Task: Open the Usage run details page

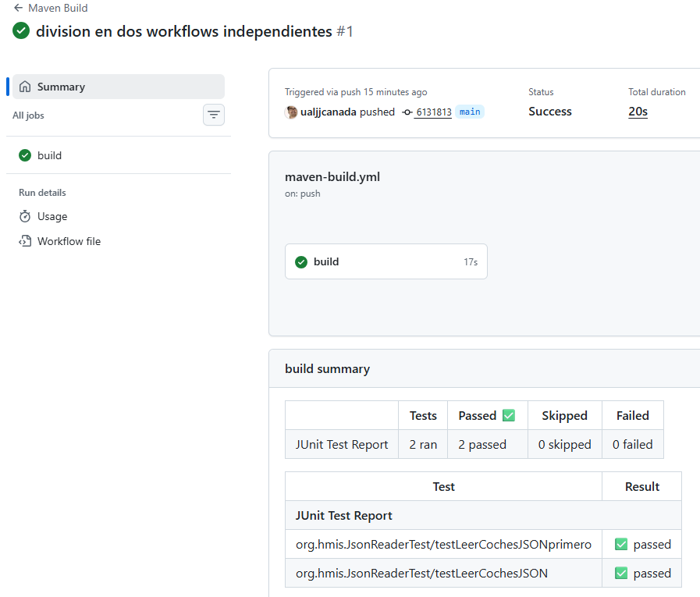Action: (x=52, y=216)
